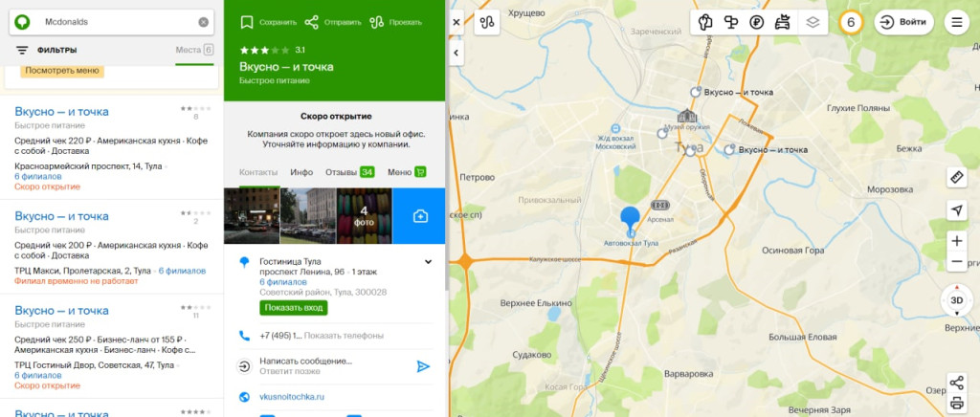Click the my location arrow icon
Viewport: 980px width, 417px height.
tap(956, 210)
